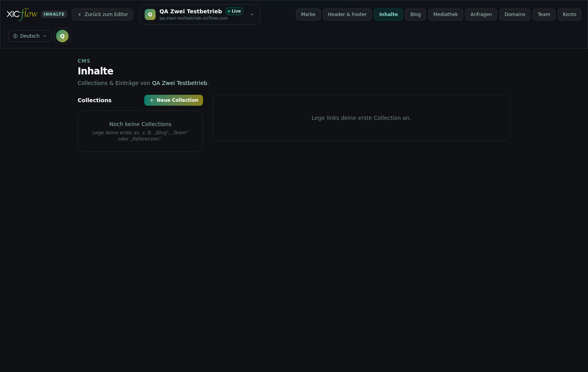Click the QA Zwei Testbetrieb name in the subtitle
This screenshot has height=372, width=588.
(x=180, y=83)
